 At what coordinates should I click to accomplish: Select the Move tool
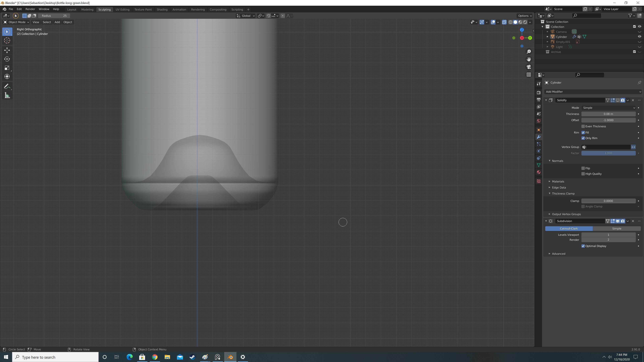click(7, 50)
